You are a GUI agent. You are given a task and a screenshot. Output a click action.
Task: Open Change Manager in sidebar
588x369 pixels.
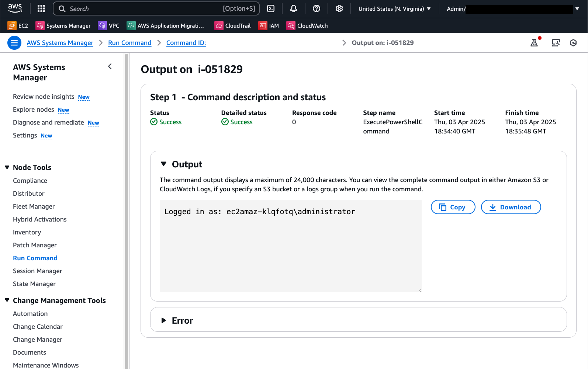click(x=38, y=340)
